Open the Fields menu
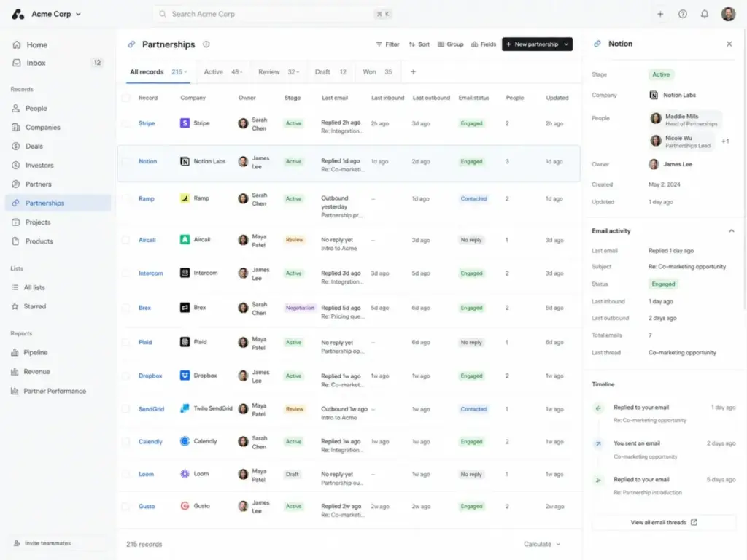Image resolution: width=747 pixels, height=560 pixels. [x=484, y=44]
